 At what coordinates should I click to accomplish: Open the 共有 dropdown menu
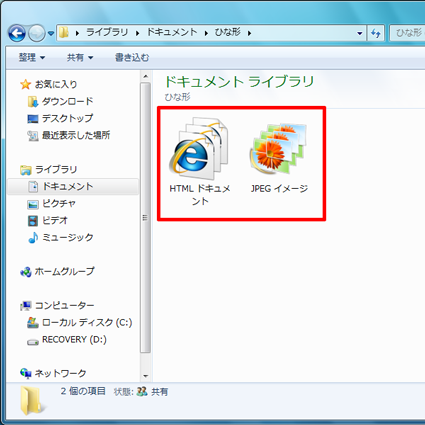80,58
